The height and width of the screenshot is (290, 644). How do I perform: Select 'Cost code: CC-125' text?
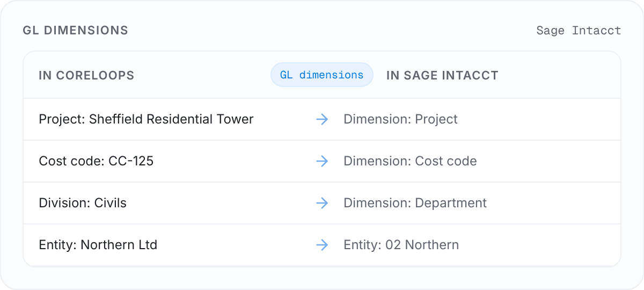point(96,161)
